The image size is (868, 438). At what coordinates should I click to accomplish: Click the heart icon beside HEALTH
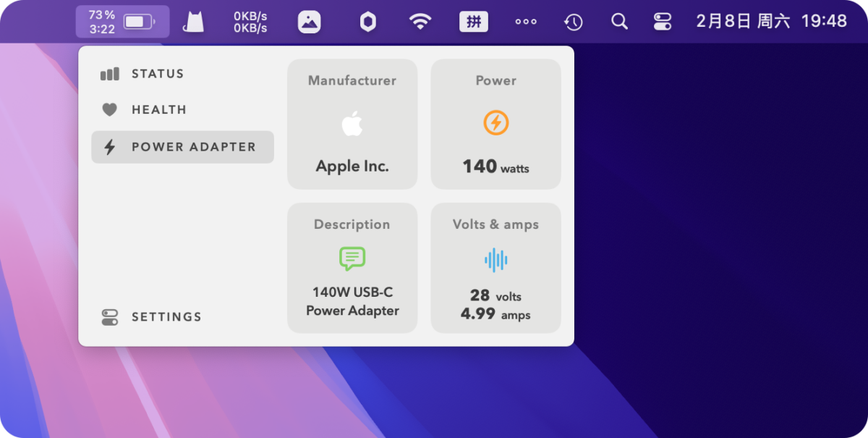[x=109, y=110]
